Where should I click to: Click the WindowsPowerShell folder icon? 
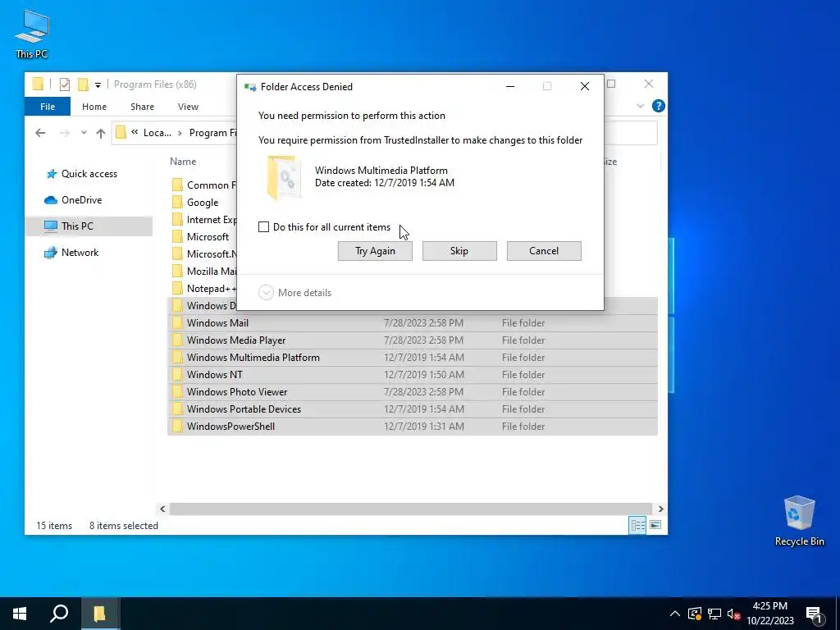(177, 427)
